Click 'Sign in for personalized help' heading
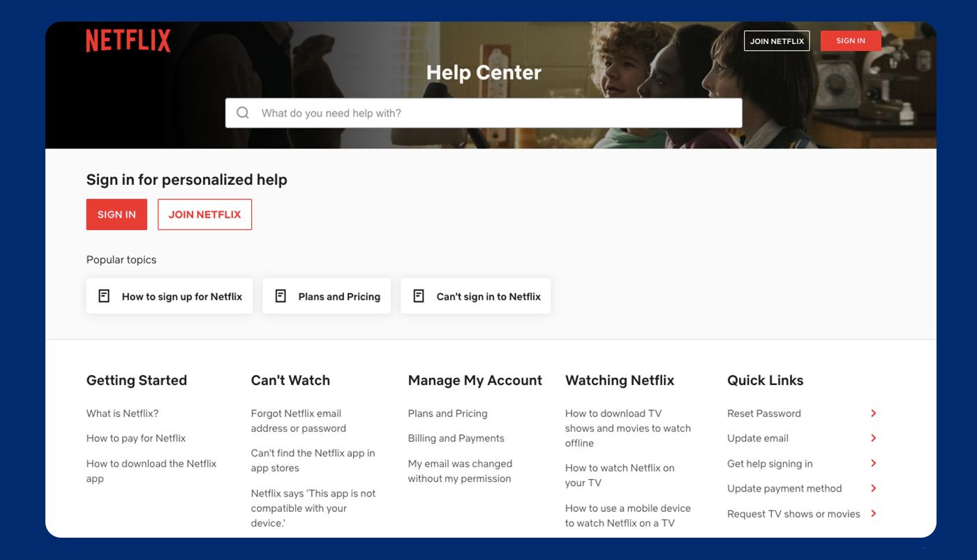This screenshot has width=977, height=560. [x=187, y=180]
